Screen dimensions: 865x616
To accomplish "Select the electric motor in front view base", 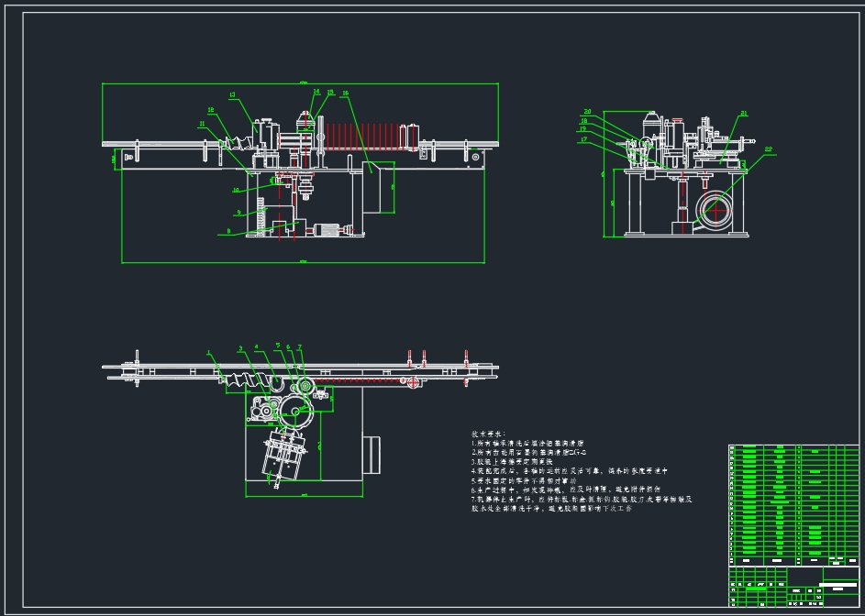I will pos(328,230).
